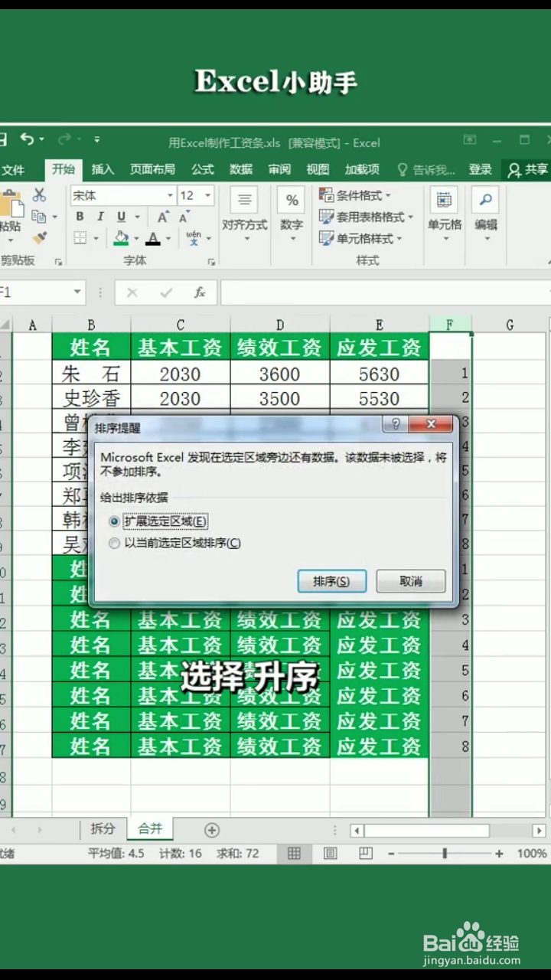Open the 编辑 editing search icon
Image resolution: width=551 pixels, height=980 pixels.
(485, 201)
